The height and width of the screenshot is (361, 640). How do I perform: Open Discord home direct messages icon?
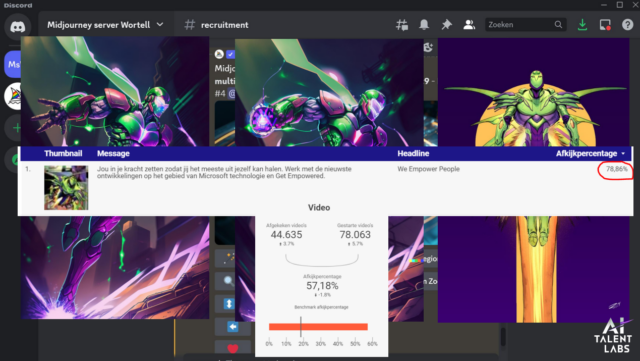click(x=17, y=27)
